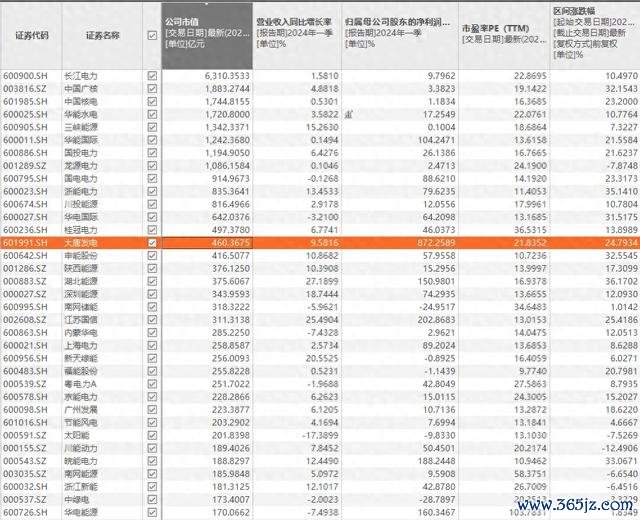Click net profit growth value 104.2471
Viewport: 640px width, 520px height.
pyautogui.click(x=436, y=140)
